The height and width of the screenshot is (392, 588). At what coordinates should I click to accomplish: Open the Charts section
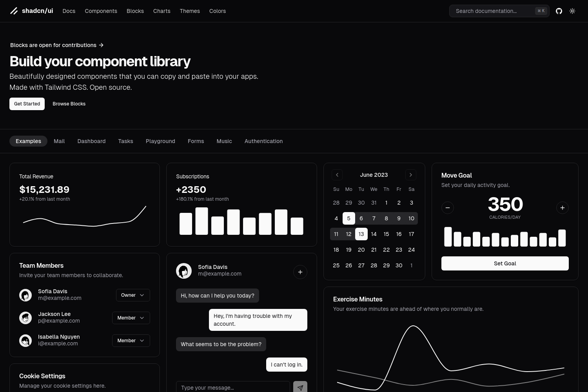point(162,11)
